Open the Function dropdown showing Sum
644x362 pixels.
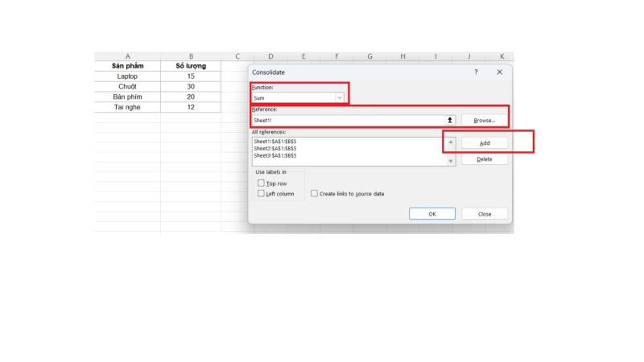click(x=298, y=97)
